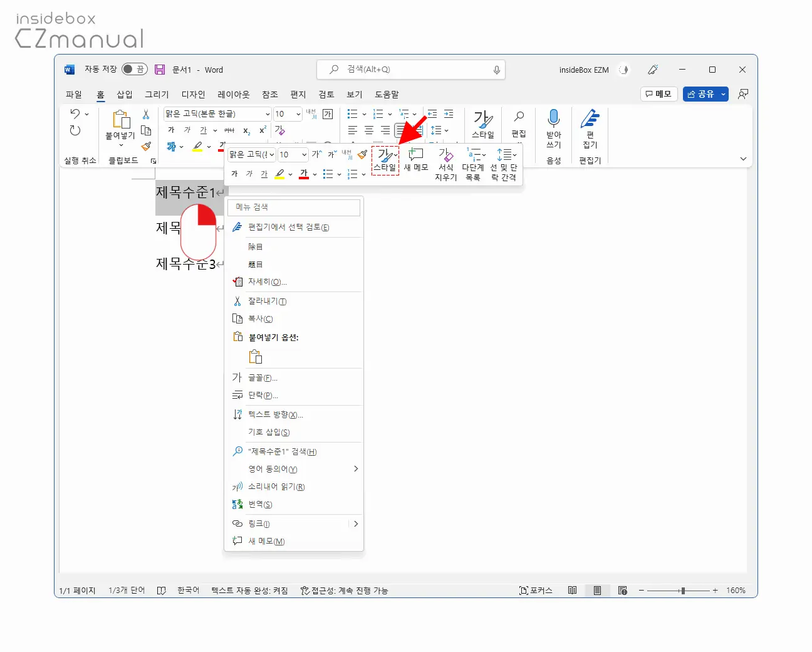This screenshot has height=652, width=812.
Task: Click 서식 지우기 on the mini toolbar
Action: pos(445,164)
